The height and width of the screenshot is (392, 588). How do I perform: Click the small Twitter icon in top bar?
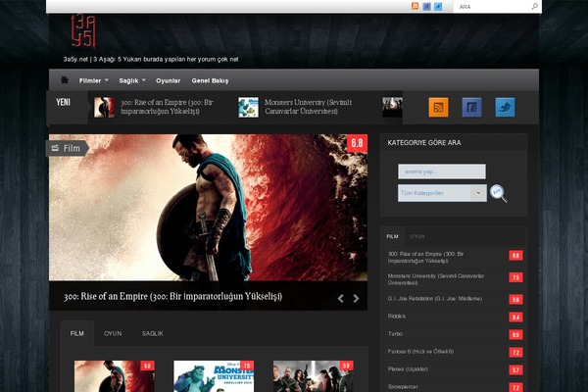click(438, 6)
